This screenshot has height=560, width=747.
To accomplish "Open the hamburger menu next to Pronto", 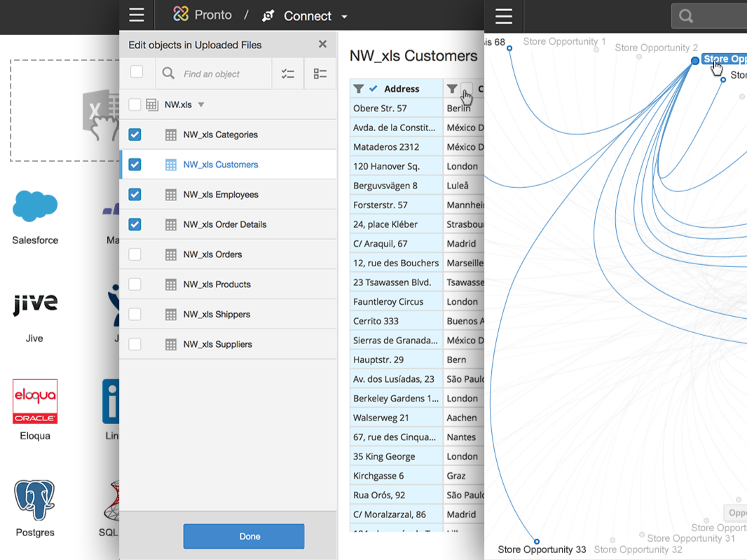I will [136, 15].
